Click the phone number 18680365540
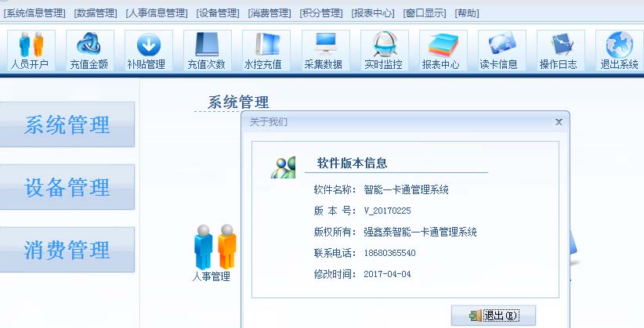 [389, 253]
